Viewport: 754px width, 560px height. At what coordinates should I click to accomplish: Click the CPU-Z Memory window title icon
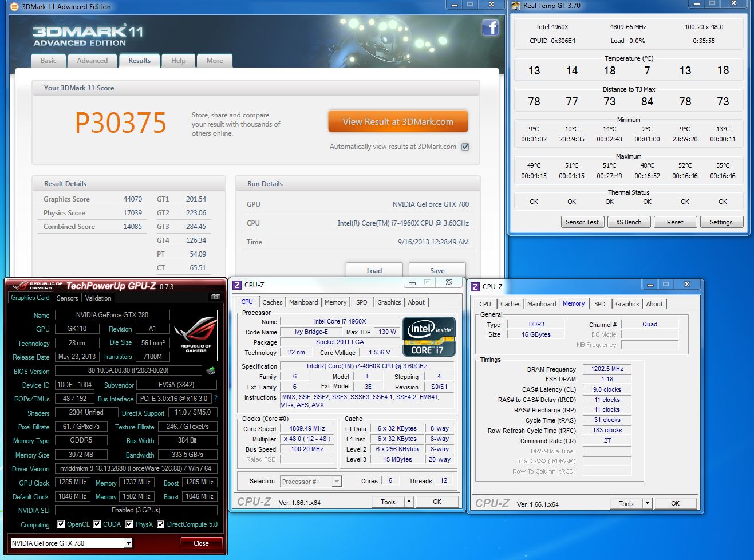point(475,286)
